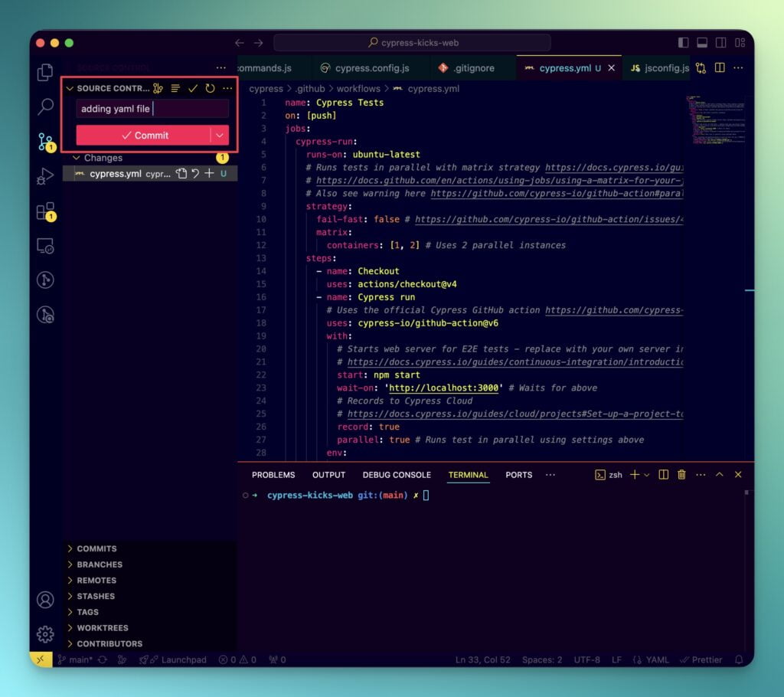Refresh source control with circular arrow icon
This screenshot has width=784, height=697.
(x=210, y=89)
